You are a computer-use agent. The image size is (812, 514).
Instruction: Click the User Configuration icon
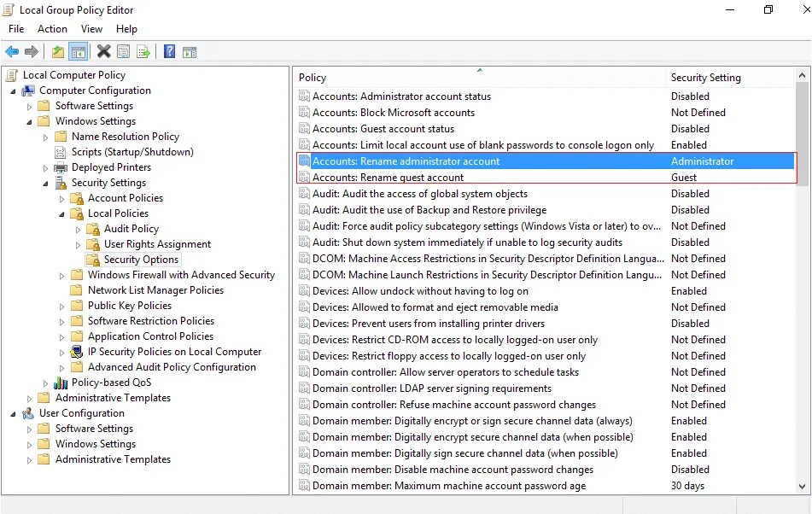point(28,413)
